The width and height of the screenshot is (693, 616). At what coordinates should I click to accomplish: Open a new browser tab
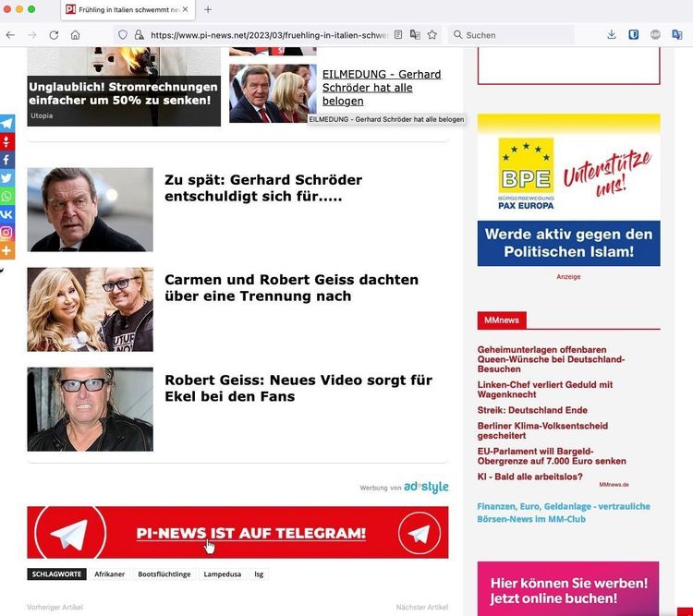click(x=208, y=9)
